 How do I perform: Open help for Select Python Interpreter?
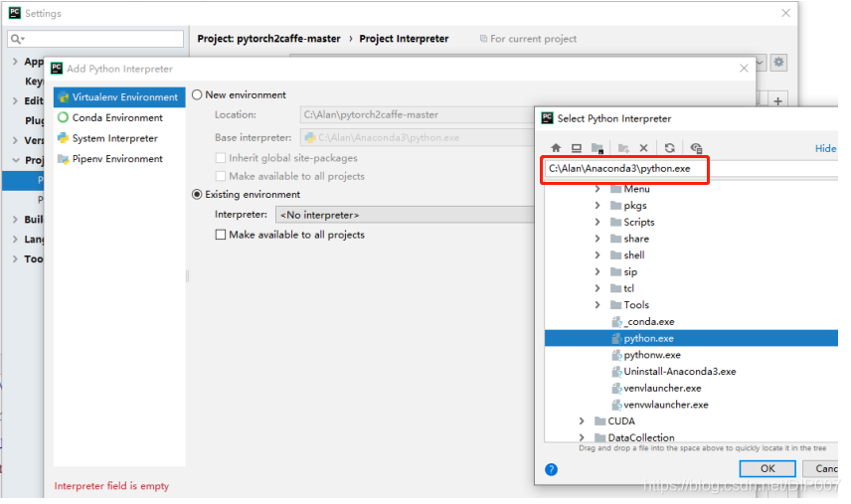click(551, 470)
